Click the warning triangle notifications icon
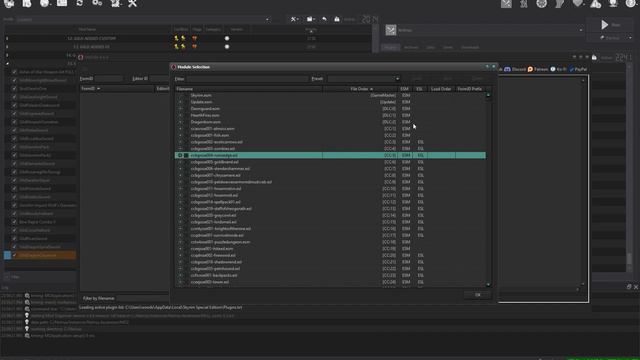 point(596,4)
